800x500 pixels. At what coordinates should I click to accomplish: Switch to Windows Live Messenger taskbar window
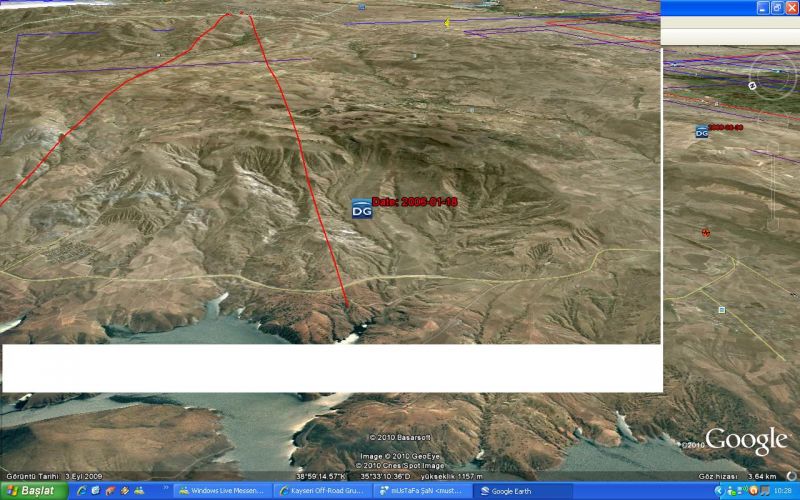coord(221,491)
